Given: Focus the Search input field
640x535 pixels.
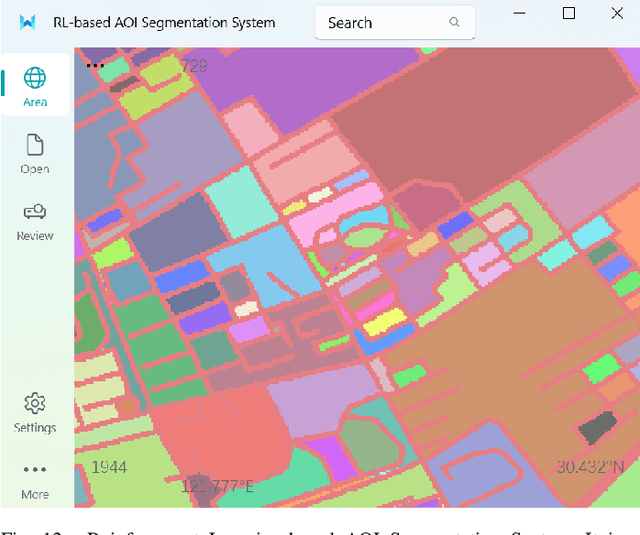Looking at the screenshot, I should coord(380,23).
